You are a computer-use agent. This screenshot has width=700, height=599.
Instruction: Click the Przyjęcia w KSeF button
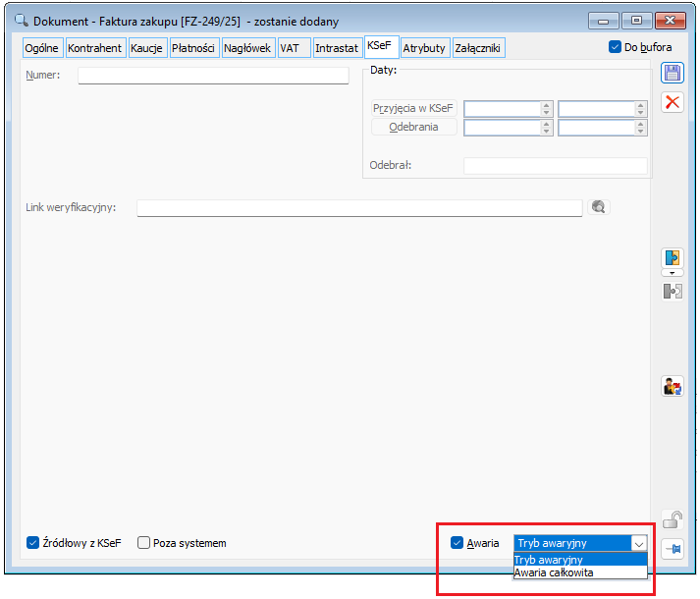(x=414, y=108)
